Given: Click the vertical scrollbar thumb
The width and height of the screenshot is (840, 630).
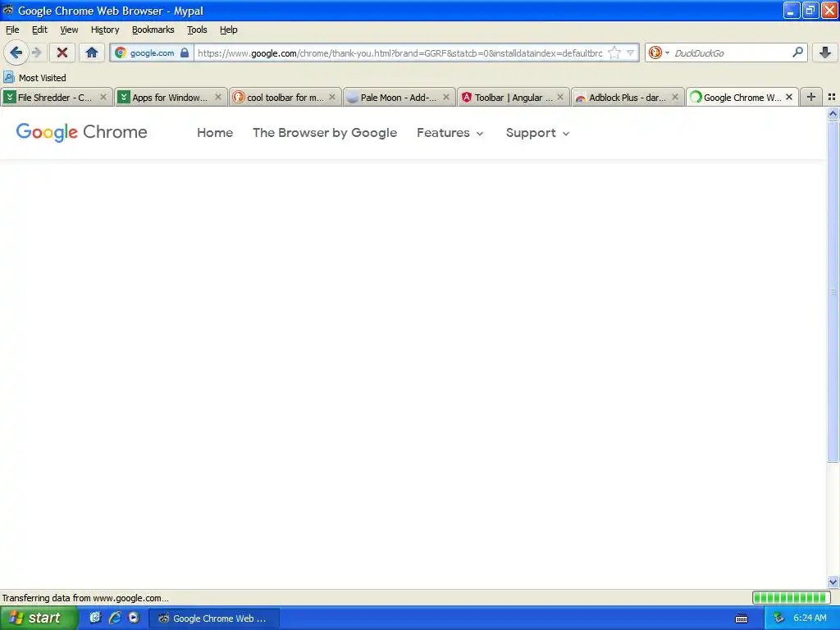Looking at the screenshot, I should [833, 291].
